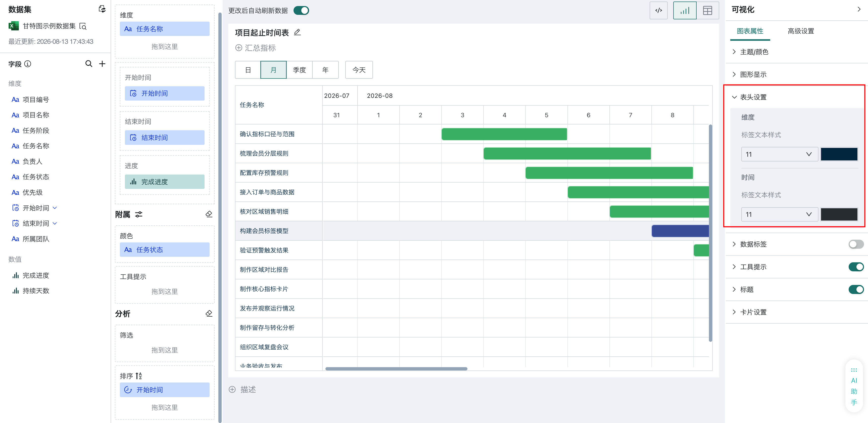This screenshot has height=423, width=868.
Task: Select the 季度 time granularity
Action: pos(299,70)
